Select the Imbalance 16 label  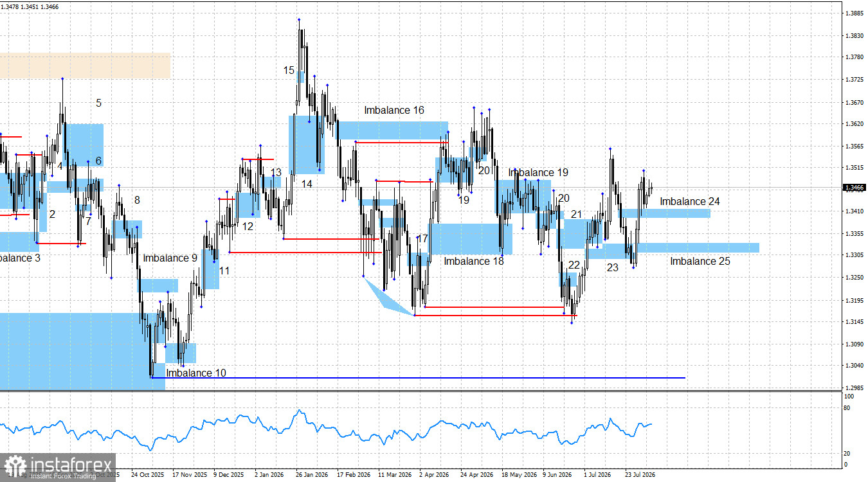394,111
